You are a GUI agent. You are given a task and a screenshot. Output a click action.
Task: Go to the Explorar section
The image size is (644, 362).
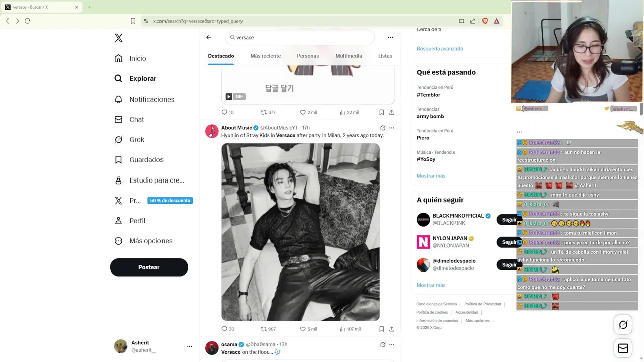pyautogui.click(x=135, y=78)
